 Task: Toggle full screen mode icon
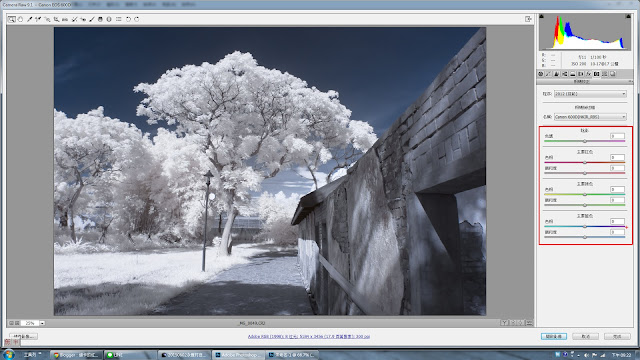coord(528,19)
